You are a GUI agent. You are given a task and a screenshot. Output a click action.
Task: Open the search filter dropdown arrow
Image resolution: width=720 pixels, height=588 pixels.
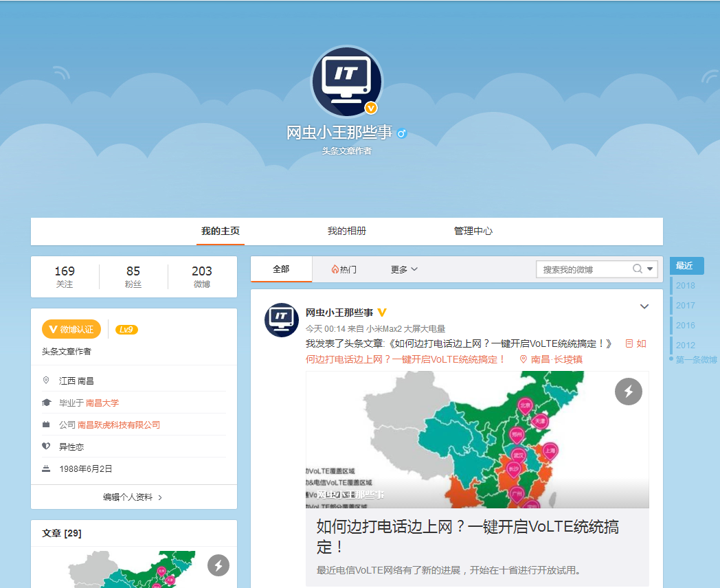650,269
